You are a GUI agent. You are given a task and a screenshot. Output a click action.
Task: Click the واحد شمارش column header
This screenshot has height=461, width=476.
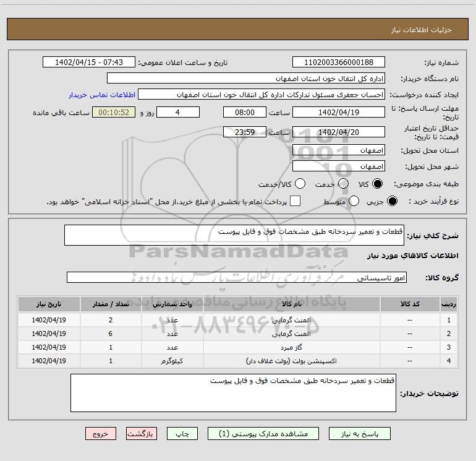pos(172,304)
